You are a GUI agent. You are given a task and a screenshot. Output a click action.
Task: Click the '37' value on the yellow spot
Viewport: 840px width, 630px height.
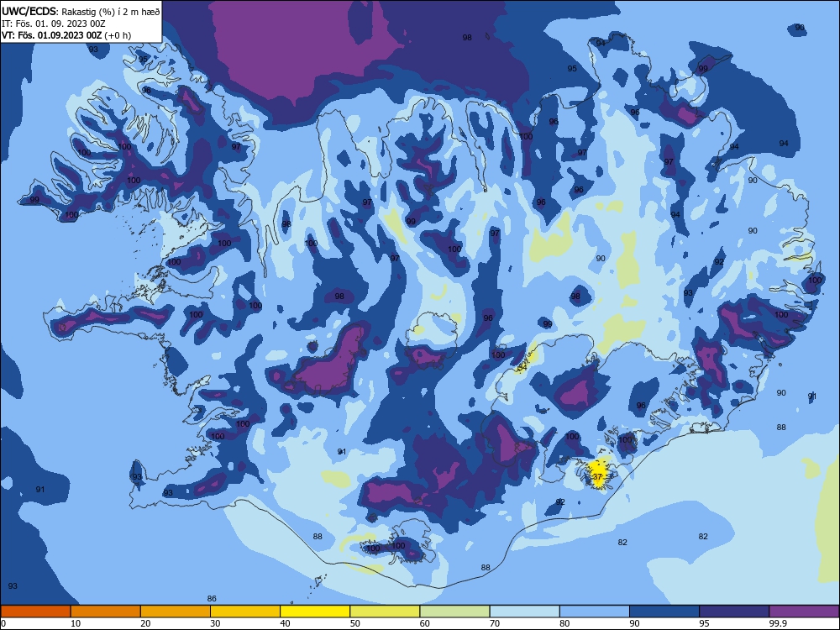[598, 476]
